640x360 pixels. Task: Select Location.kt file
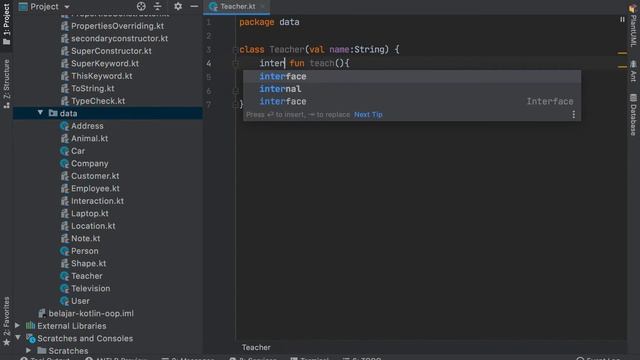click(93, 226)
